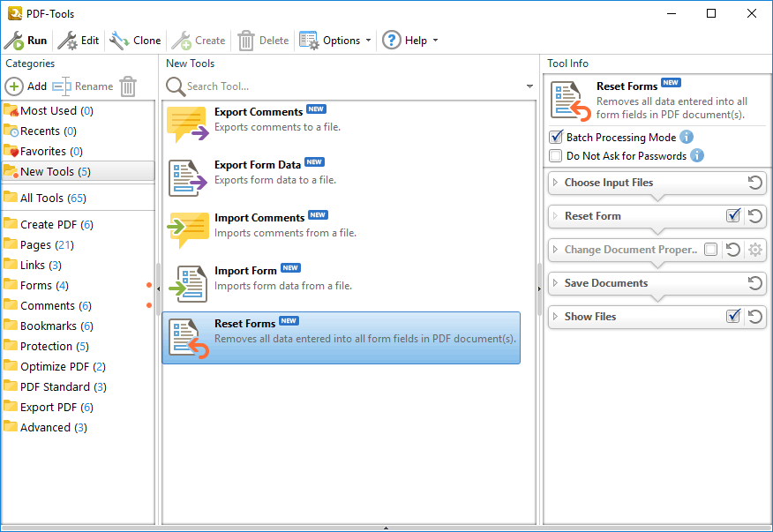Image resolution: width=773 pixels, height=532 pixels.
Task: Expand the Change Document Properties step
Action: click(556, 250)
